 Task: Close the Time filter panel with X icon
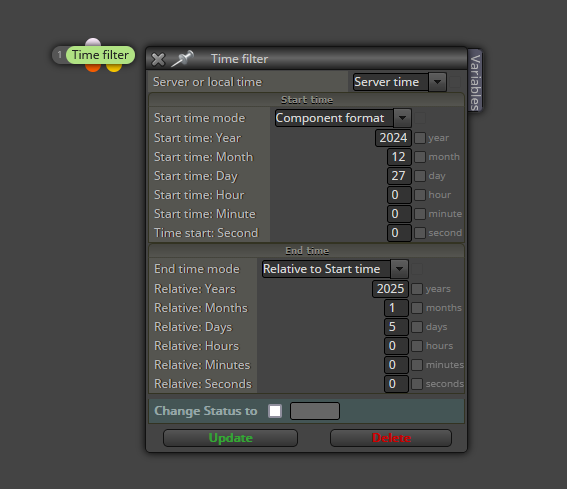coord(158,59)
